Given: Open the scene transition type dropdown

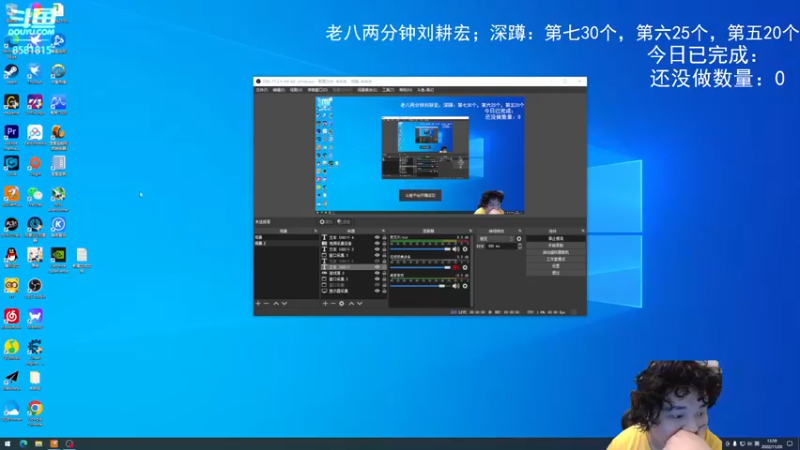Looking at the screenshot, I should [495, 239].
